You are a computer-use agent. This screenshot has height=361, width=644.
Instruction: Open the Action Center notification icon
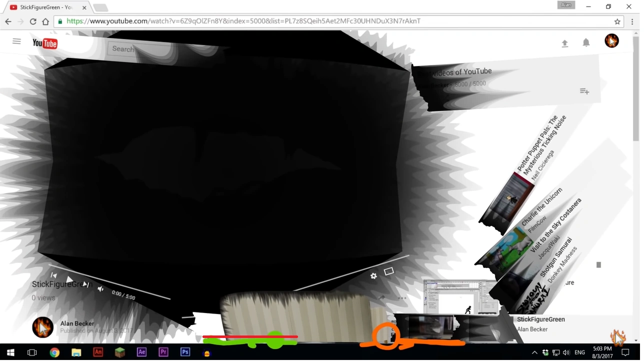[625, 352]
